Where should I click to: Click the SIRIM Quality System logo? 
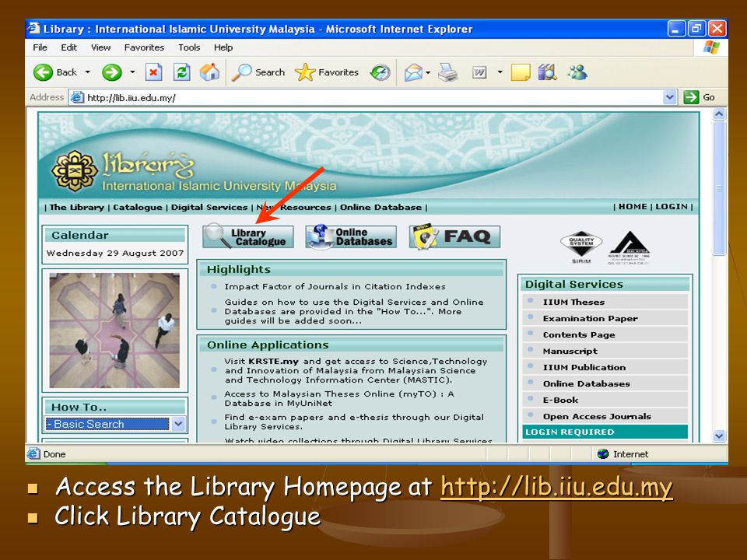click(x=581, y=247)
